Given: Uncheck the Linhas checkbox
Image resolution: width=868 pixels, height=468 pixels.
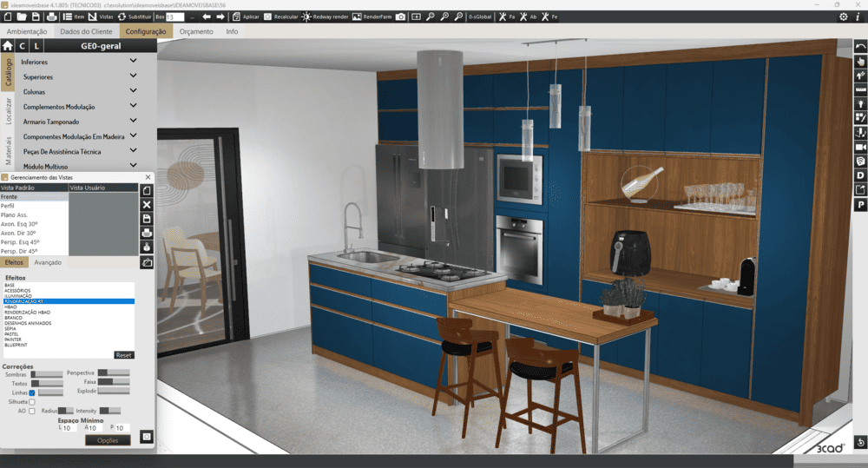Looking at the screenshot, I should coord(32,392).
